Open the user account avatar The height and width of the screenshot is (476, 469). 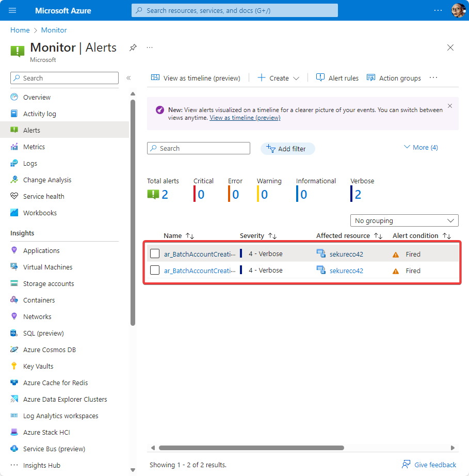[x=458, y=10]
